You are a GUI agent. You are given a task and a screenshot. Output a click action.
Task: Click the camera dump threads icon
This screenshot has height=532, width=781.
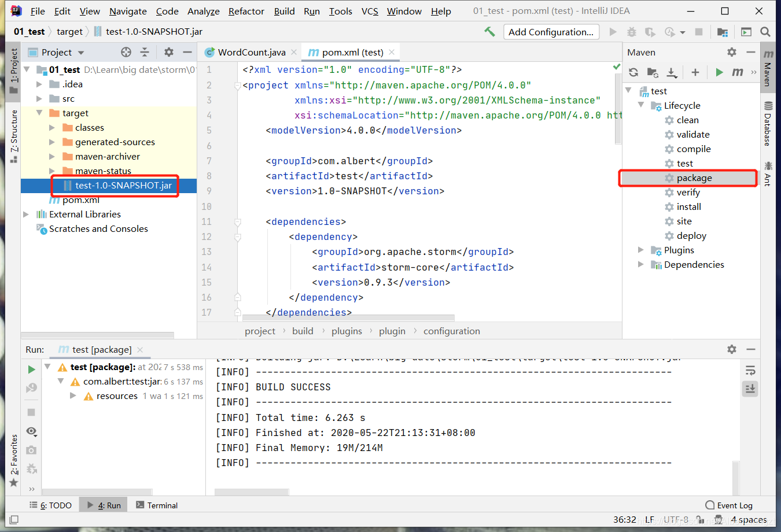[x=31, y=450]
